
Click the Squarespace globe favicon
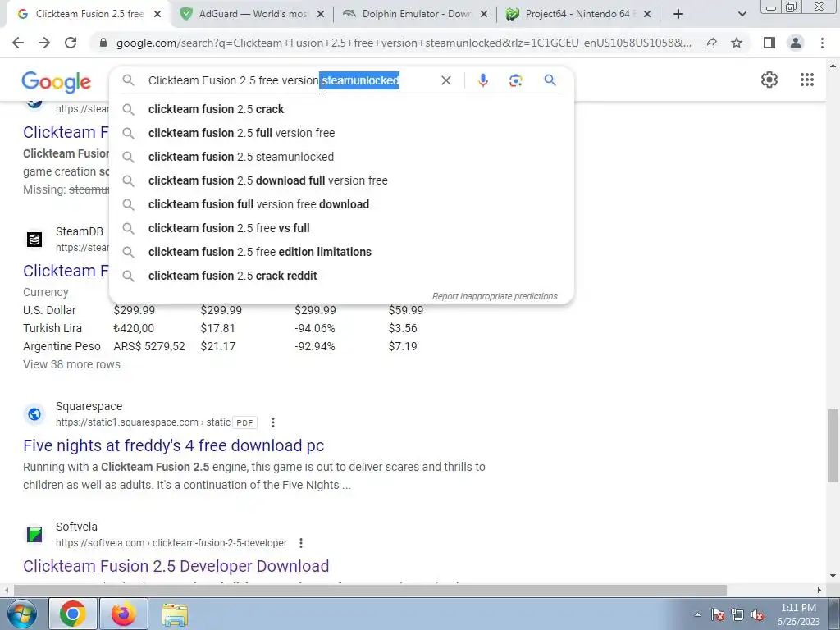(34, 414)
